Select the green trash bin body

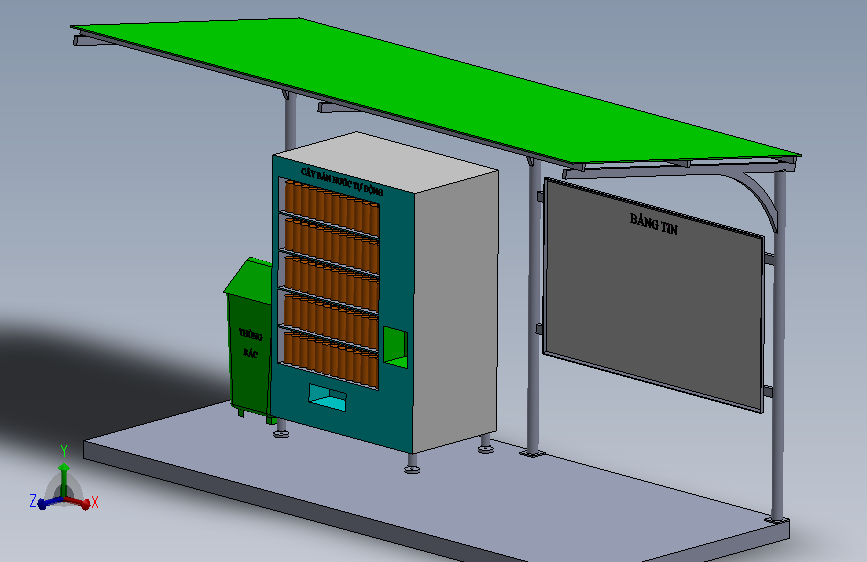(x=249, y=354)
